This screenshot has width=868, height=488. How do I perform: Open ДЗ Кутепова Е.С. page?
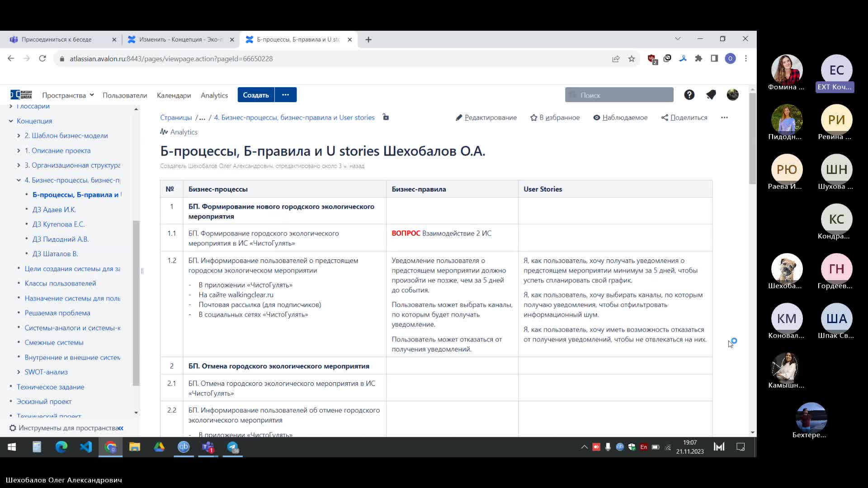(59, 224)
